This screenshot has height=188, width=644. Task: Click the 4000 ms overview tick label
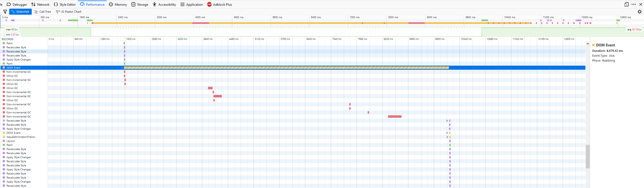(x=200, y=17)
